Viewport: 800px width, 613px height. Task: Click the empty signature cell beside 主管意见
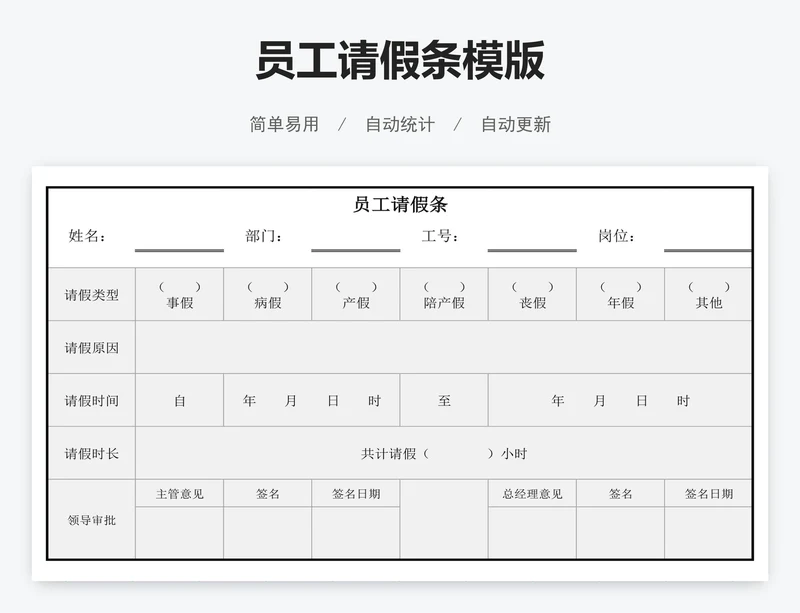click(x=268, y=533)
